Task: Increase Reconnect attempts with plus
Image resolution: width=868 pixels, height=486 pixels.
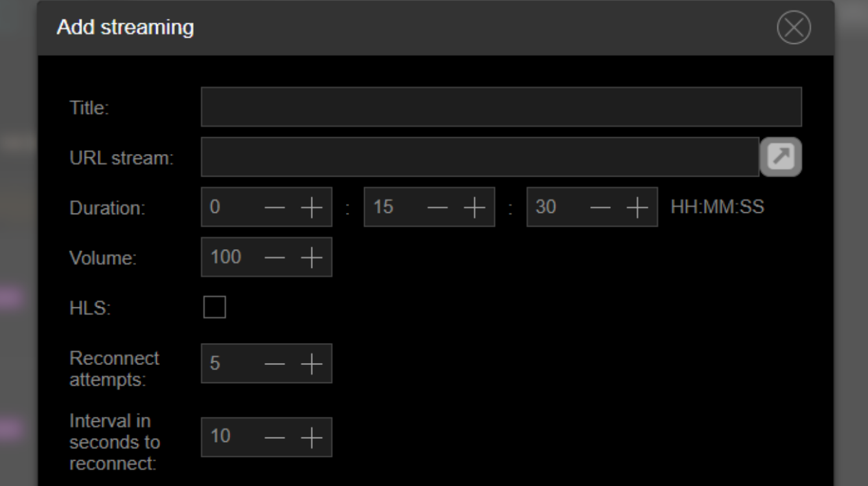Action: pyautogui.click(x=312, y=364)
